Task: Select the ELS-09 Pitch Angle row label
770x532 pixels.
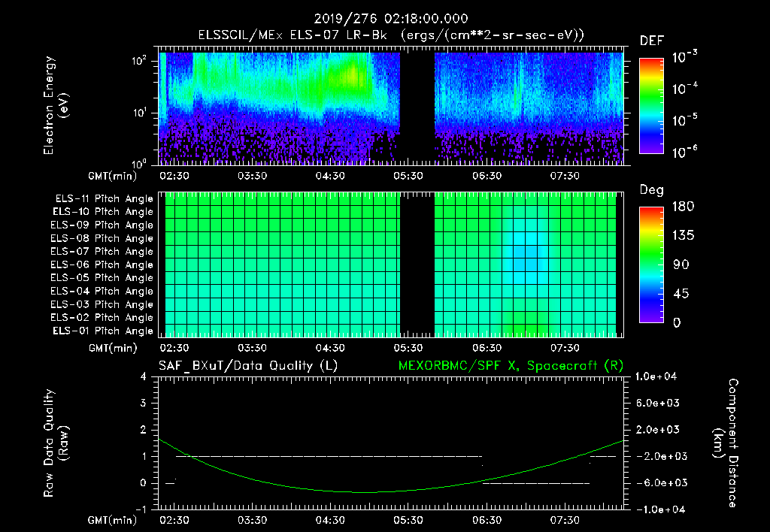Action: click(x=102, y=225)
